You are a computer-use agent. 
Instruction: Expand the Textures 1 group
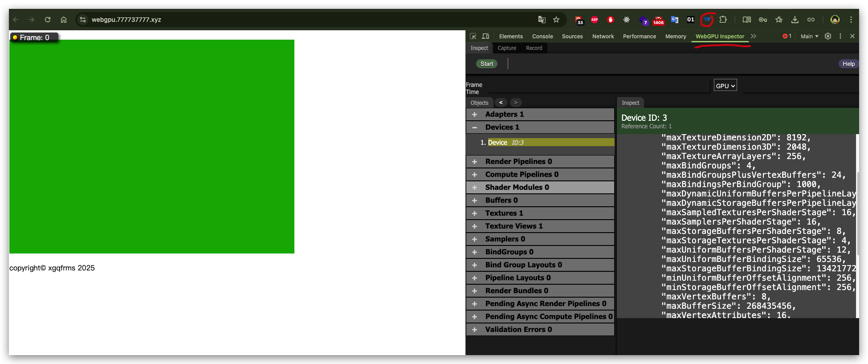click(540, 213)
